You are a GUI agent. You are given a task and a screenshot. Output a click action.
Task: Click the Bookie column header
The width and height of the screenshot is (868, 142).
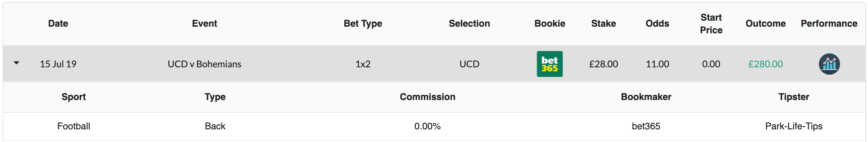(550, 23)
